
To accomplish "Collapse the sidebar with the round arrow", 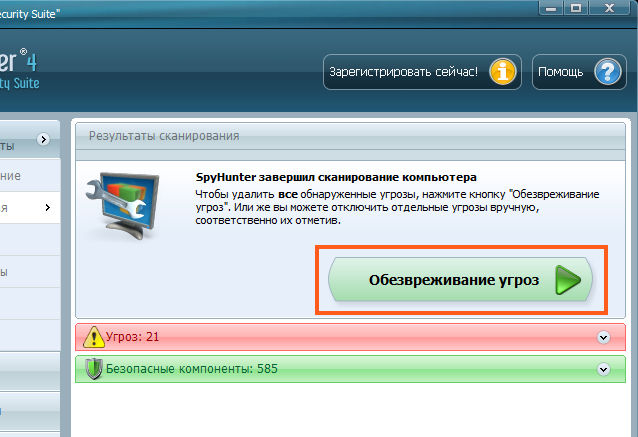I will pos(43,140).
